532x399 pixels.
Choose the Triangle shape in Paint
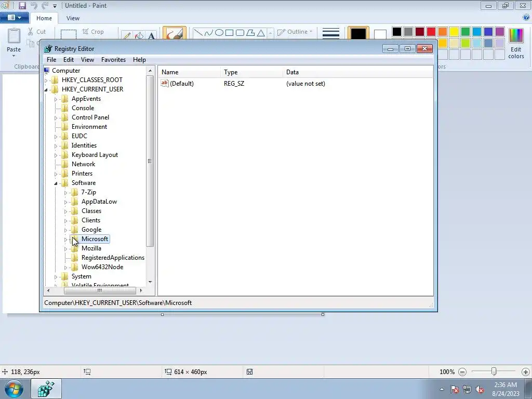point(261,33)
